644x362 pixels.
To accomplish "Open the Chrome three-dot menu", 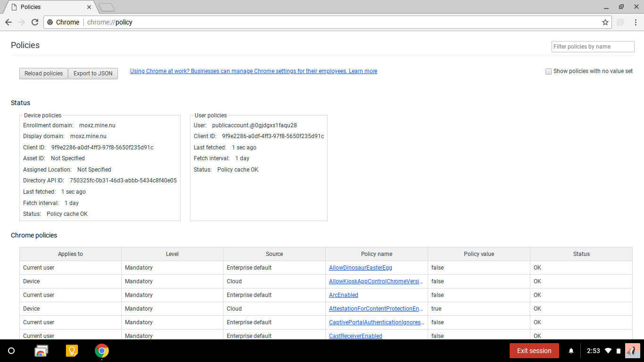I will (636, 22).
